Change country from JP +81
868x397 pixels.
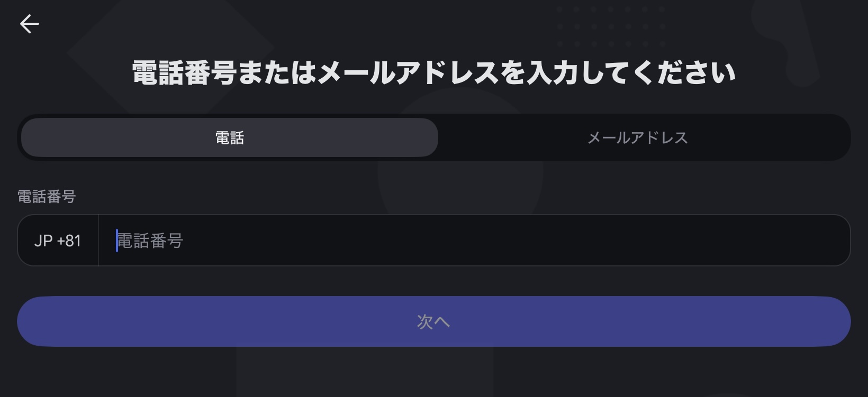coord(58,241)
